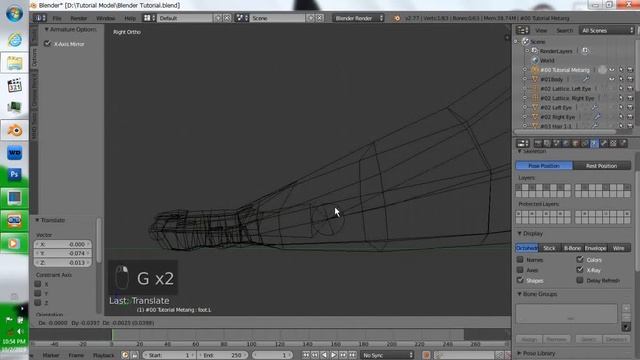
Task: Open the timeline Playback menu
Action: point(104,356)
